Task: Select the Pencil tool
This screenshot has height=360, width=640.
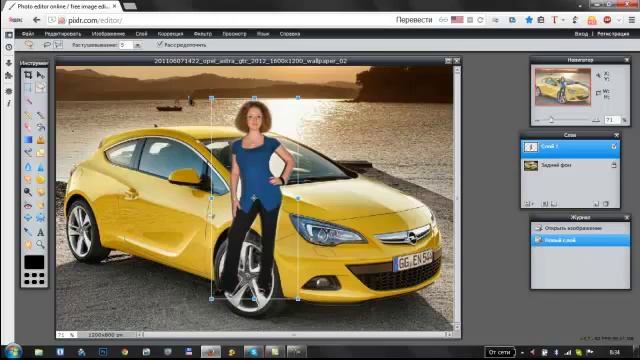Action: (x=28, y=115)
